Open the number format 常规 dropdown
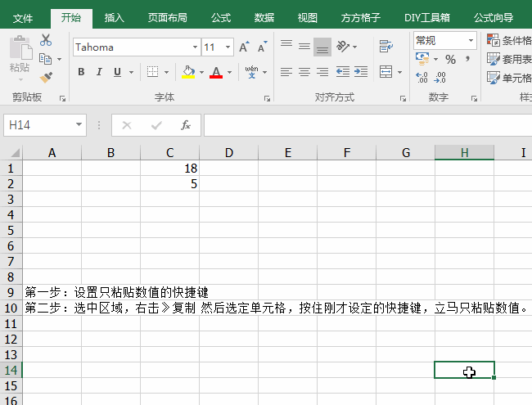This screenshot has width=532, height=405. 471,40
